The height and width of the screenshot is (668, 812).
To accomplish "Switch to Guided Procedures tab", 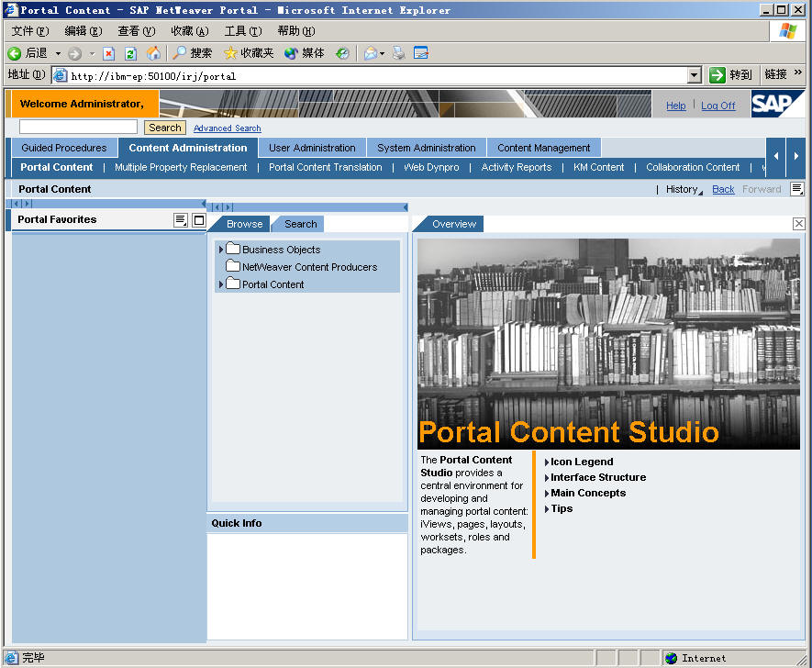I will coord(64,148).
